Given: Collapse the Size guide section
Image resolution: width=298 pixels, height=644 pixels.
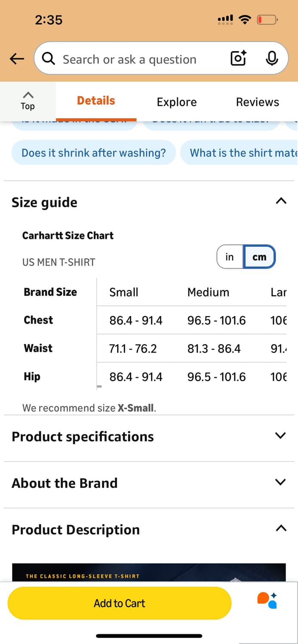Looking at the screenshot, I should click(280, 201).
